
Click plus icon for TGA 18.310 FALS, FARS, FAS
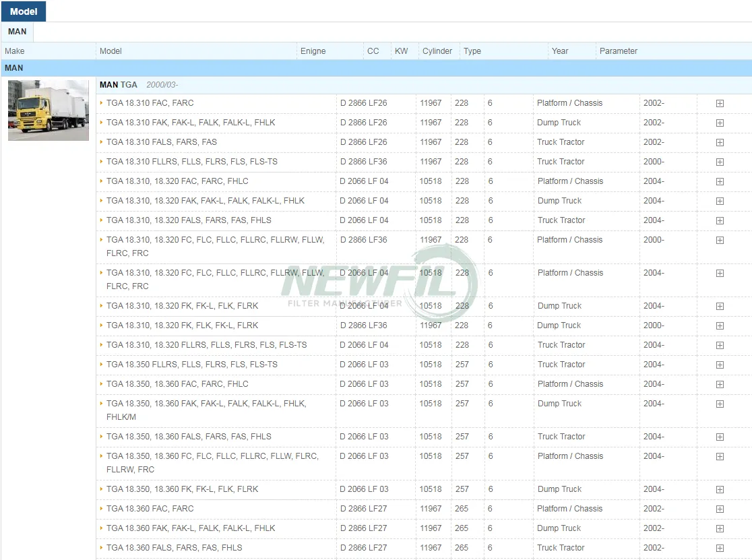720,143
